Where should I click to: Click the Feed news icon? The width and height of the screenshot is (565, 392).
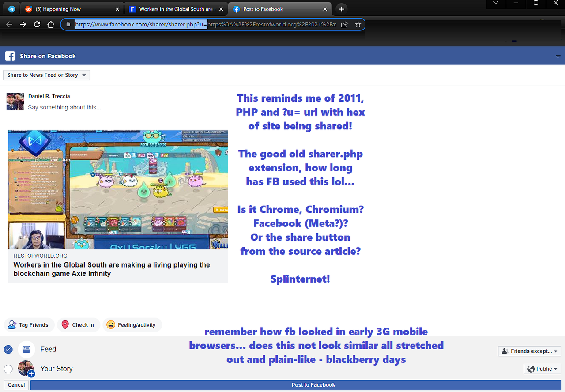tap(26, 349)
